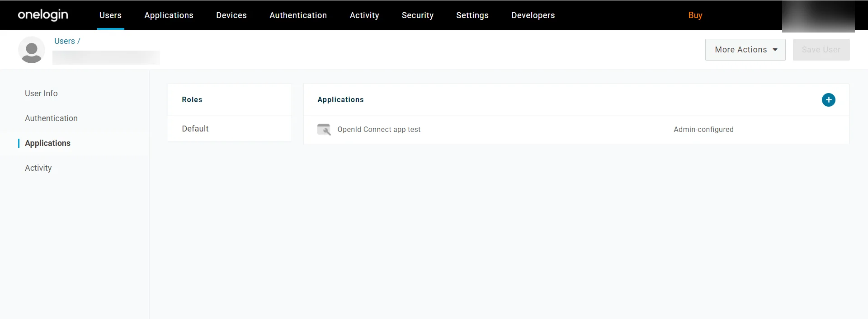Click the orange Buy link
Image resolution: width=868 pixels, height=319 pixels.
point(695,15)
